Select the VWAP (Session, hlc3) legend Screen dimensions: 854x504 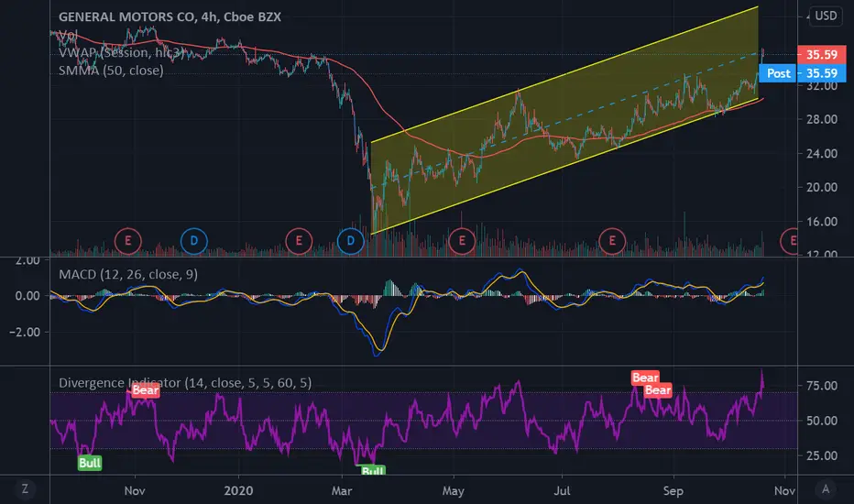[121, 52]
